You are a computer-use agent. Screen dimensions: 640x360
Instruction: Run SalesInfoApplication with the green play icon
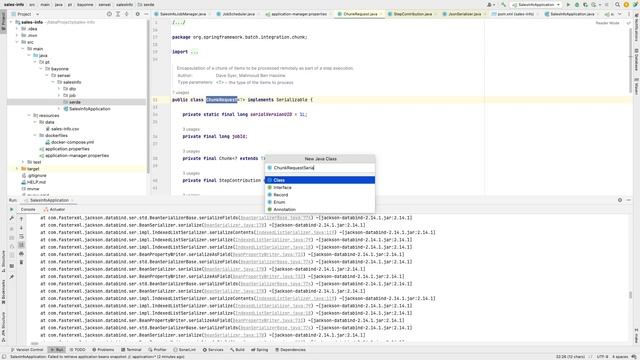(568, 4)
